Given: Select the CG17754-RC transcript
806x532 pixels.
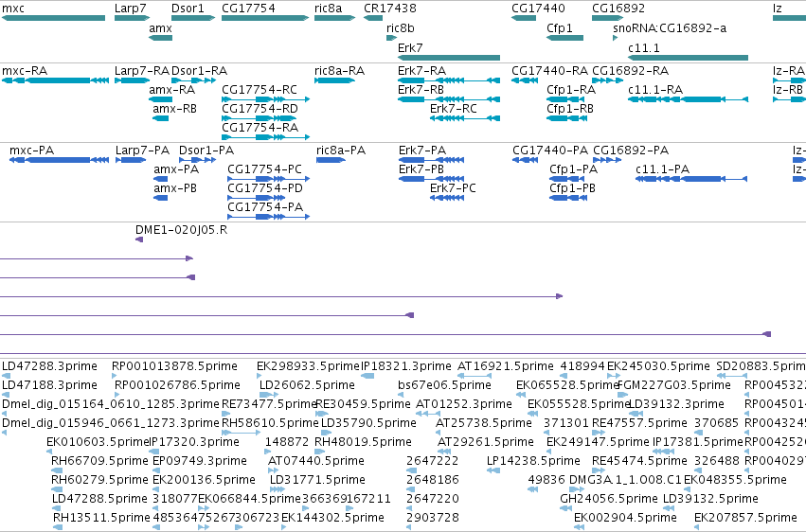Looking at the screenshot, I should tap(266, 99).
